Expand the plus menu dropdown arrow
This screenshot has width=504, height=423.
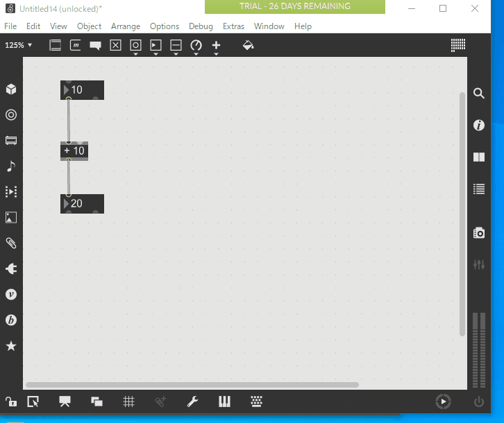click(x=217, y=54)
